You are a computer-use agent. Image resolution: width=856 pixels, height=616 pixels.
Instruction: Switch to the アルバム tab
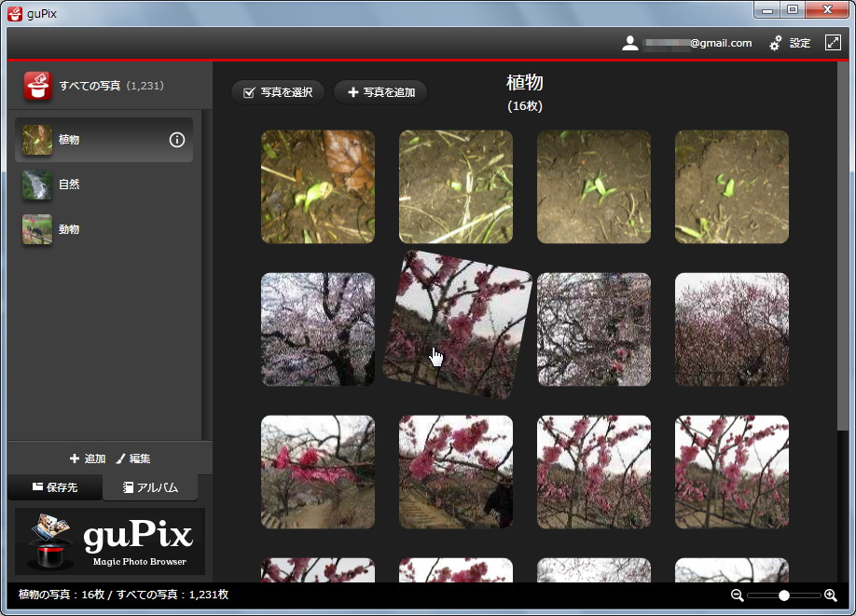click(x=150, y=487)
